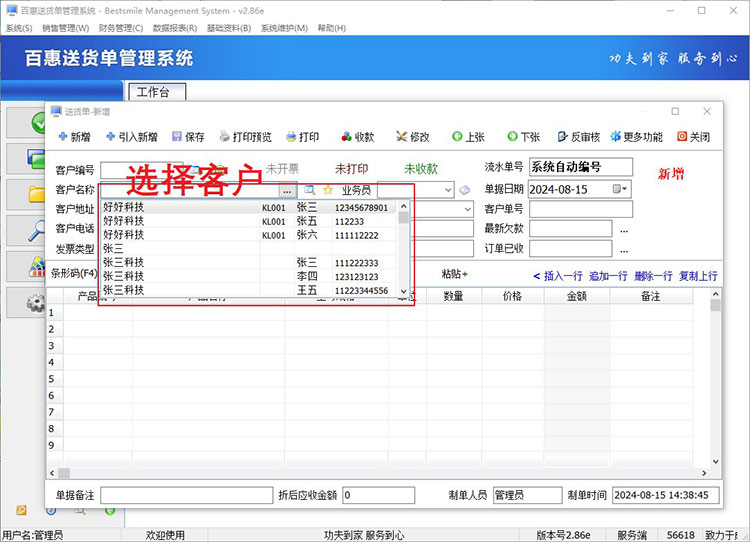Click the 客户单号 input field

581,209
